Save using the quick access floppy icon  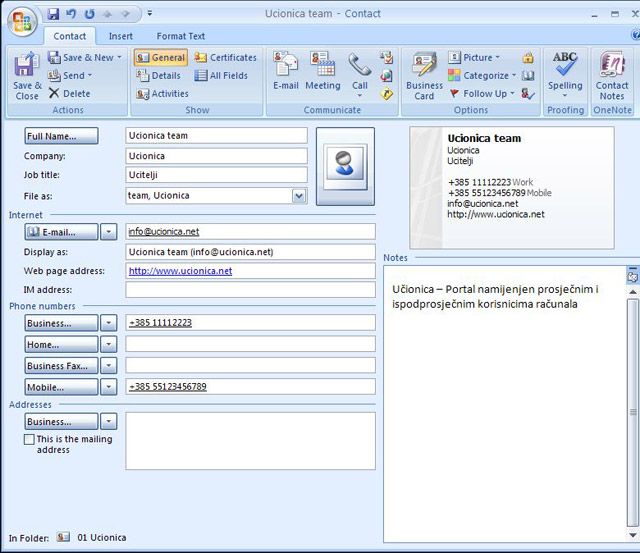[x=53, y=14]
